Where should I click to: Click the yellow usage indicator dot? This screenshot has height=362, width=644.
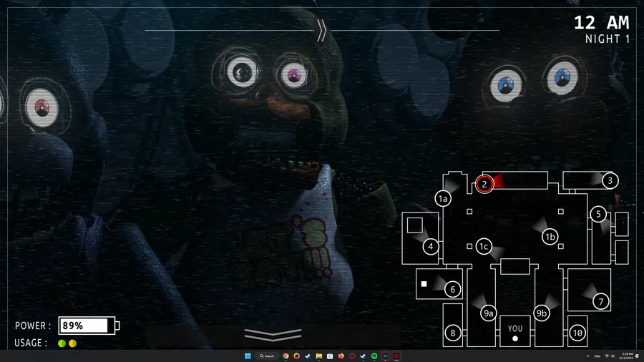pos(73,343)
